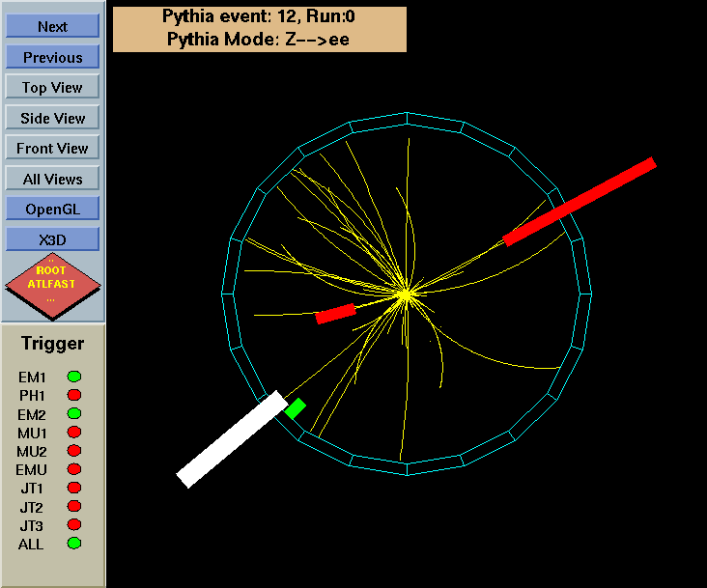Go to the Previous event
Screen dimensions: 707x588
(52, 57)
